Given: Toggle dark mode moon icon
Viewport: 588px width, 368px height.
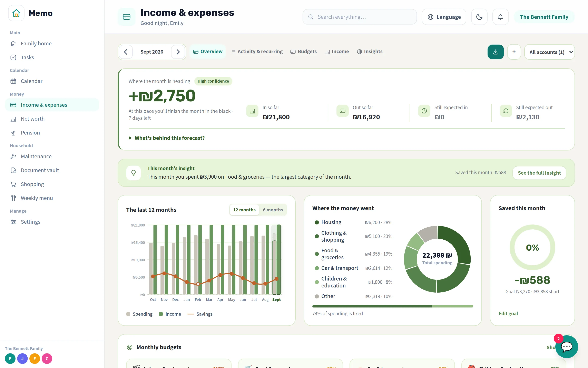Looking at the screenshot, I should click(479, 17).
